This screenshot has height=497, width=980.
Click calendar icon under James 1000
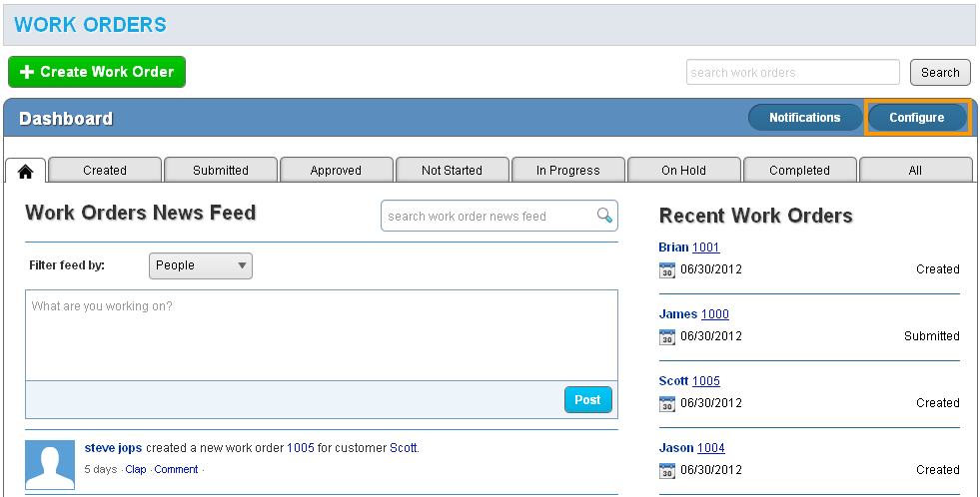pyautogui.click(x=667, y=336)
